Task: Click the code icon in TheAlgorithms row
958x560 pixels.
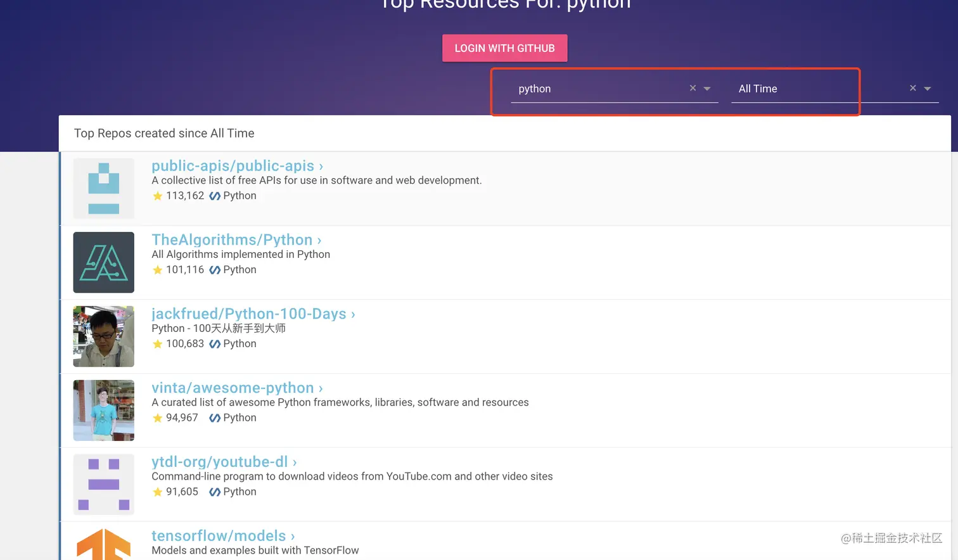Action: (x=215, y=270)
